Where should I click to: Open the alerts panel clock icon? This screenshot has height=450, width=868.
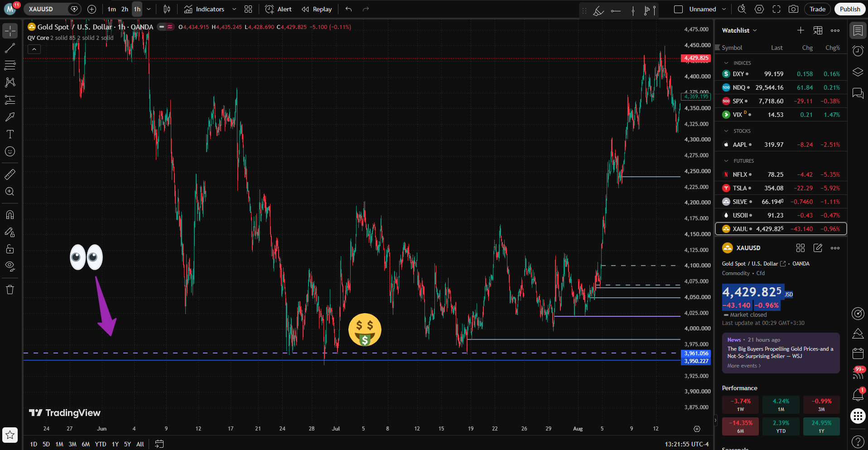(x=858, y=51)
